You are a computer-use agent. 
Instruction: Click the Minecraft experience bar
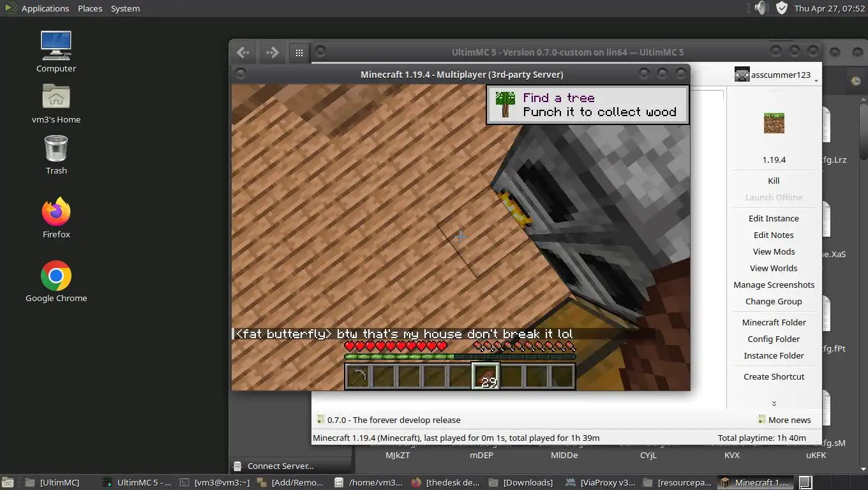coord(460,357)
